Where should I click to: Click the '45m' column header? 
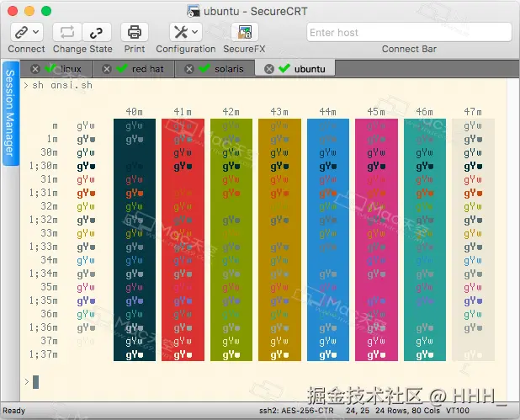tap(376, 112)
